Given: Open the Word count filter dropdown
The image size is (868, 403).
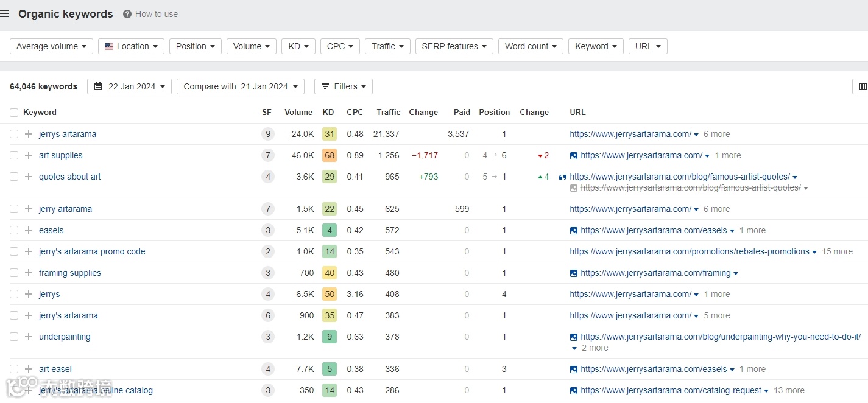Looking at the screenshot, I should pyautogui.click(x=531, y=46).
